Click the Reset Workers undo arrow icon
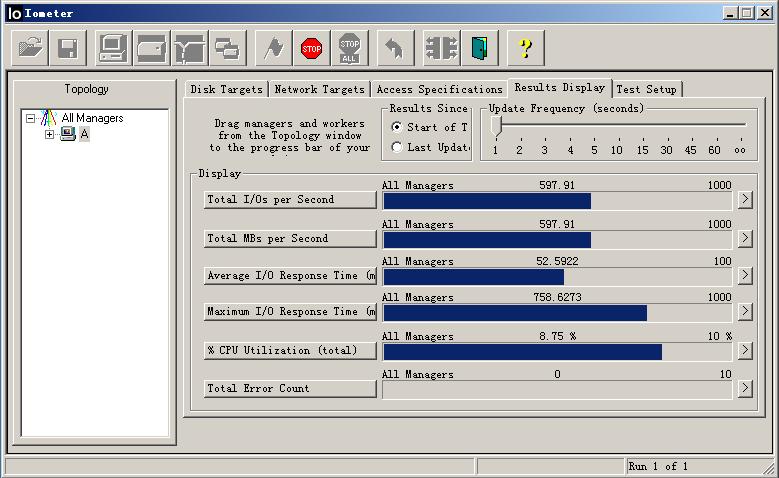This screenshot has width=779, height=478. click(395, 47)
